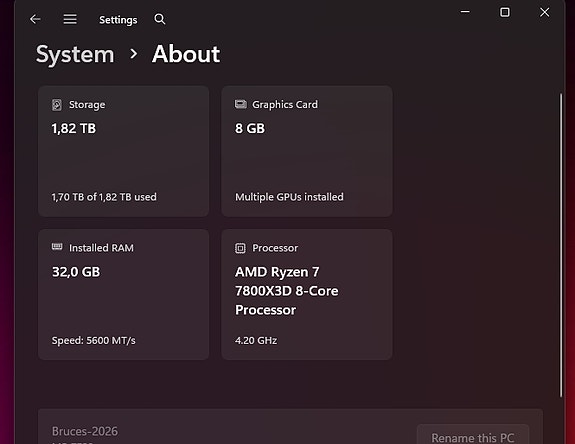
Task: Open the AMD Ryzen 7 Processor card
Action: (x=307, y=294)
